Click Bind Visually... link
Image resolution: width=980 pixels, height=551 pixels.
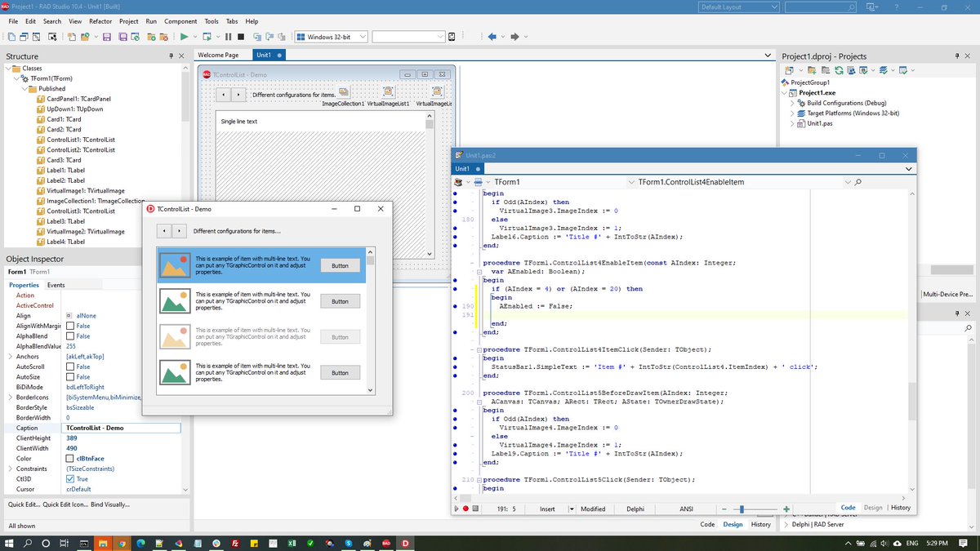tap(110, 504)
